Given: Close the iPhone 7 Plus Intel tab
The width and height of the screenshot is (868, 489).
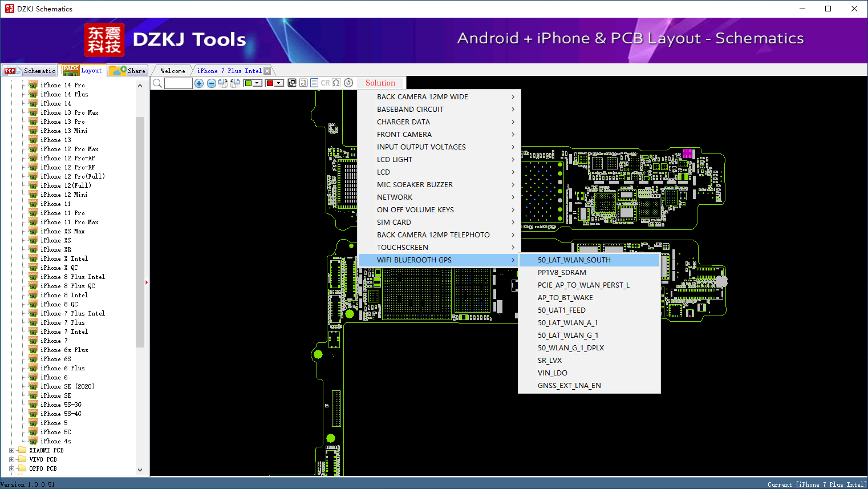Looking at the screenshot, I should pyautogui.click(x=267, y=71).
